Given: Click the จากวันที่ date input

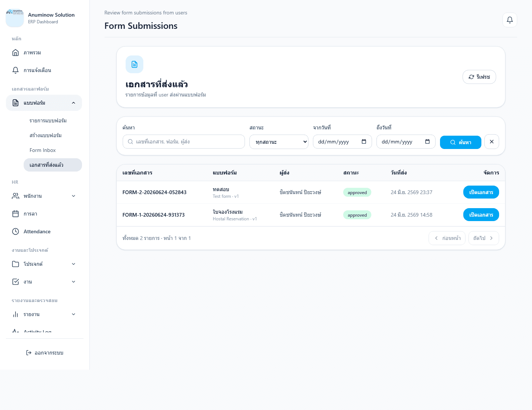Looking at the screenshot, I should 342,142.
